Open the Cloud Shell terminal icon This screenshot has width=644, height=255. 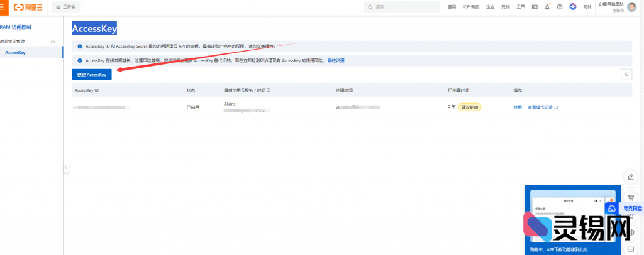tap(535, 7)
